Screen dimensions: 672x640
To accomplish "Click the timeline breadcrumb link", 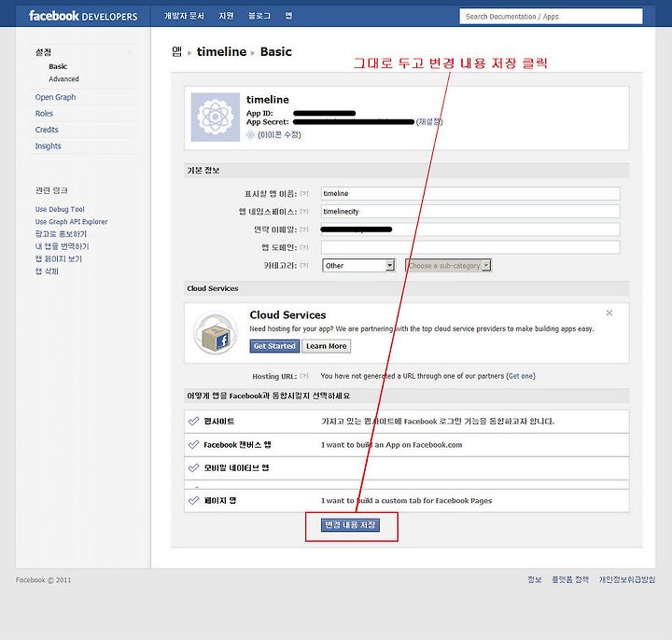I will (221, 52).
